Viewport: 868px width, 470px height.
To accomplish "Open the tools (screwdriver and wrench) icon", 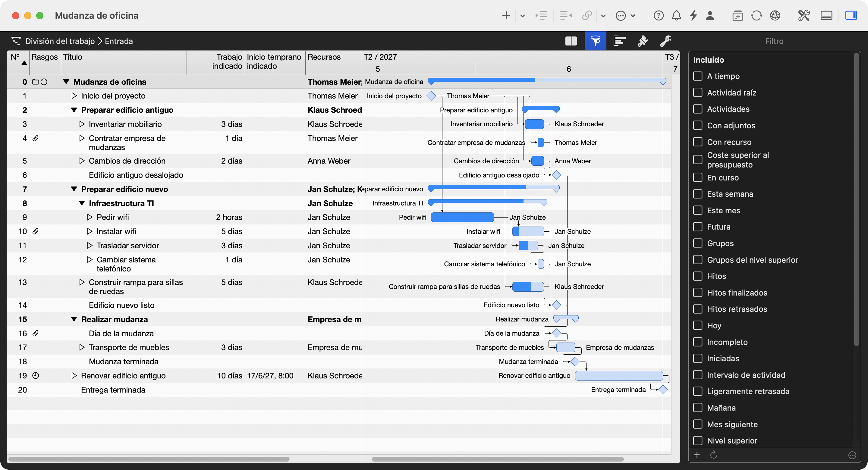I will pyautogui.click(x=804, y=15).
